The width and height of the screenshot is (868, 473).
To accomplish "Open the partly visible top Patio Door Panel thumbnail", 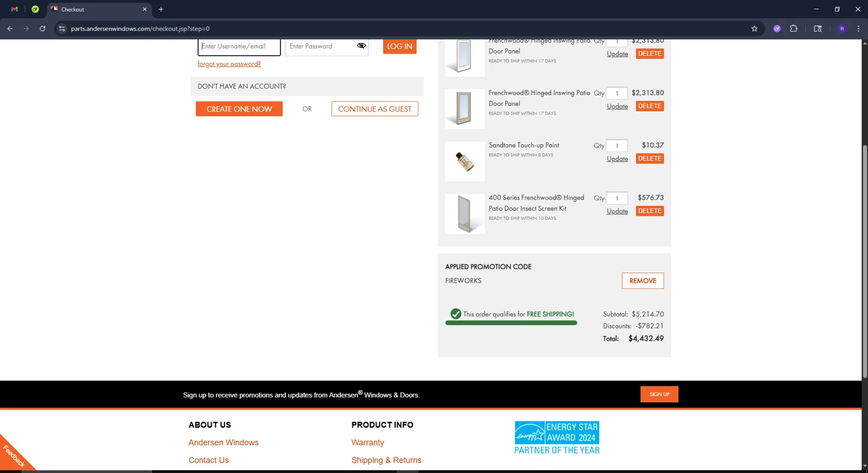I will tap(465, 57).
